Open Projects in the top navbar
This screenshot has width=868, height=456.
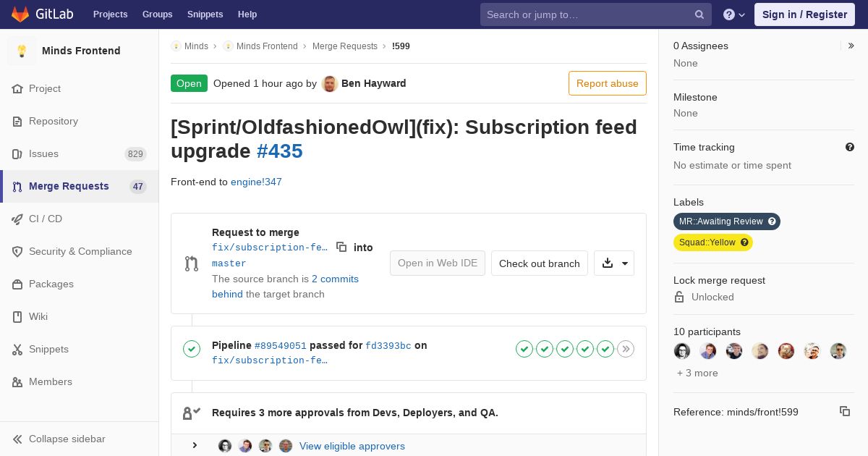pyautogui.click(x=110, y=14)
